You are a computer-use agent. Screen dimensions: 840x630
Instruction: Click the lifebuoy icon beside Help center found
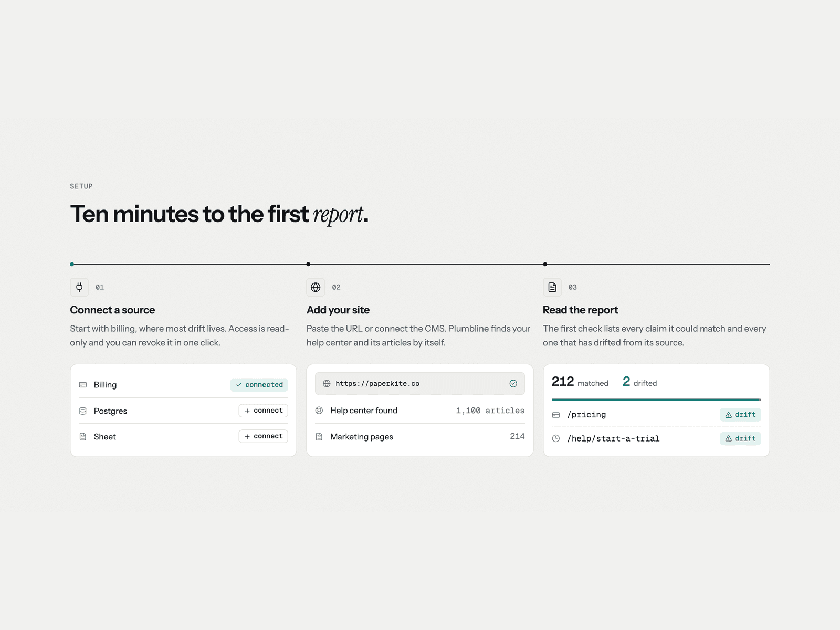pyautogui.click(x=319, y=411)
